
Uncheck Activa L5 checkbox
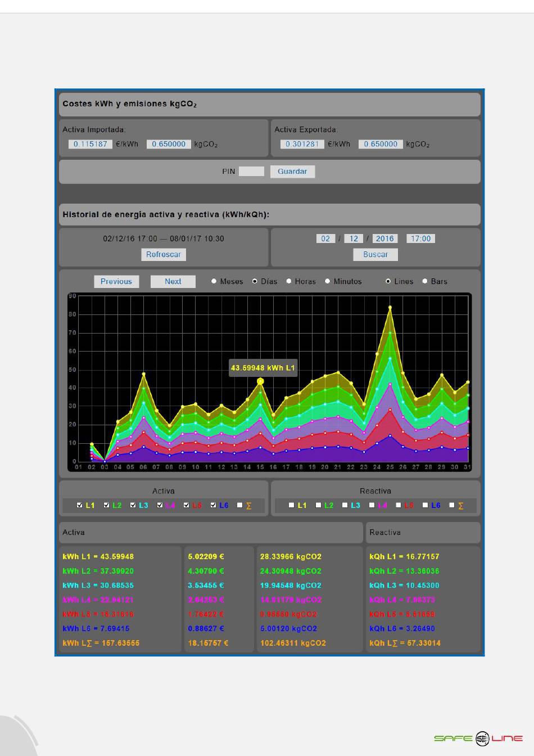tap(187, 505)
